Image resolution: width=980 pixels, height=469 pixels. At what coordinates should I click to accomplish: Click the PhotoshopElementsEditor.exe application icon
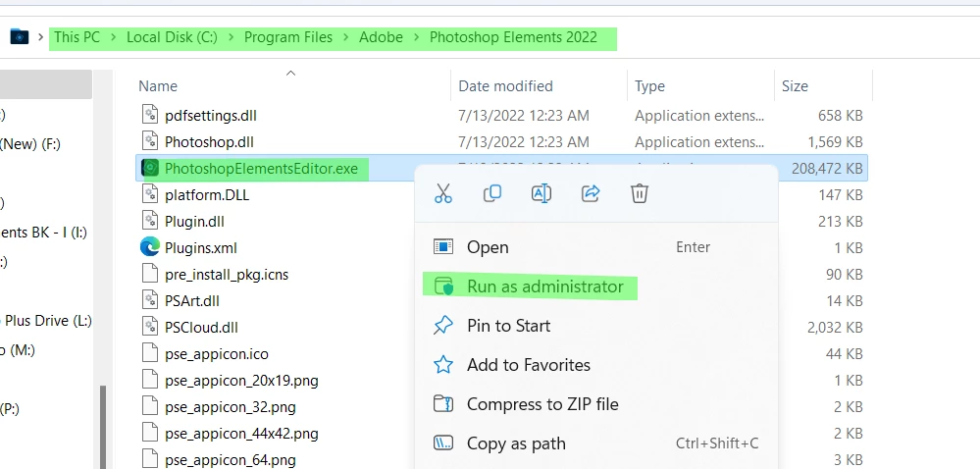click(x=150, y=168)
